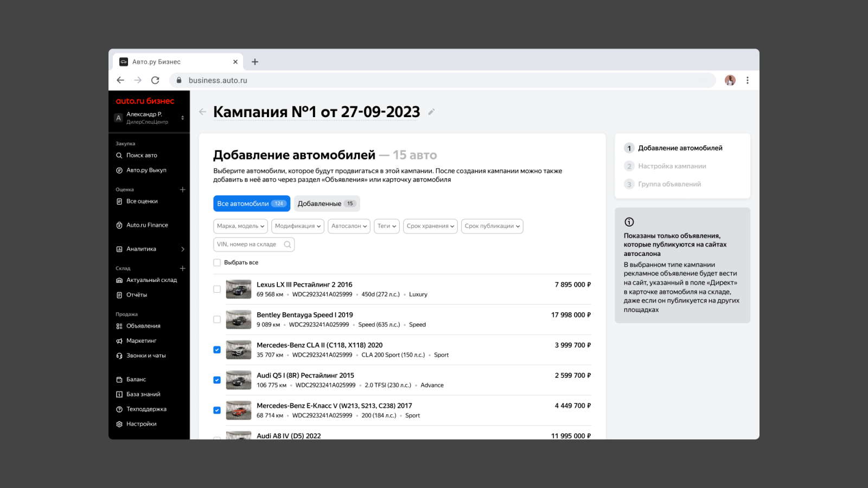Open the Audi Q5 I thumbnail

tap(239, 380)
